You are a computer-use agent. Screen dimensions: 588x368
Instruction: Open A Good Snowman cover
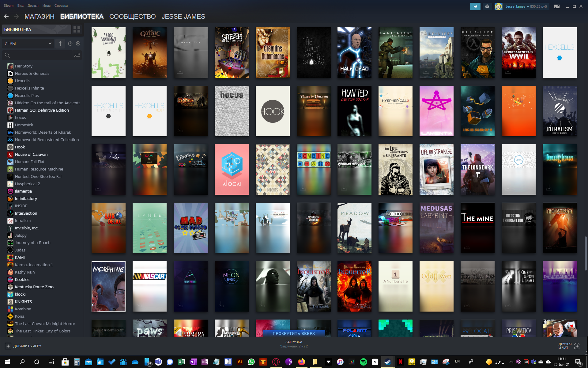pyautogui.click(x=108, y=52)
